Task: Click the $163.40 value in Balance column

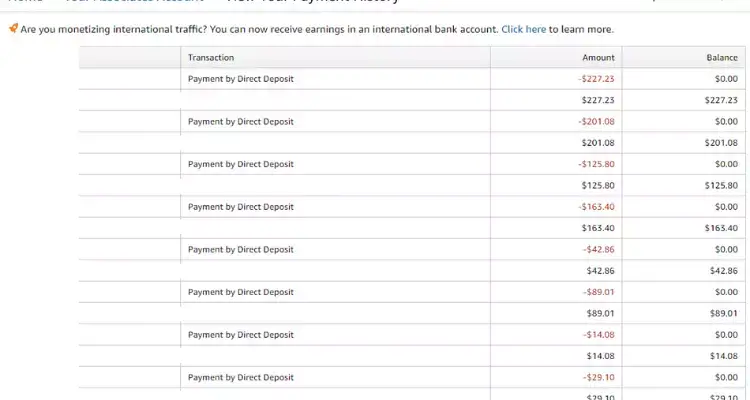Action: 720,228
